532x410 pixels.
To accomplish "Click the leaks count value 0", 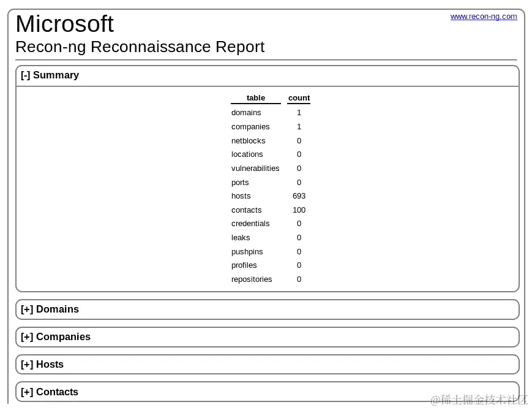I will [x=299, y=238].
